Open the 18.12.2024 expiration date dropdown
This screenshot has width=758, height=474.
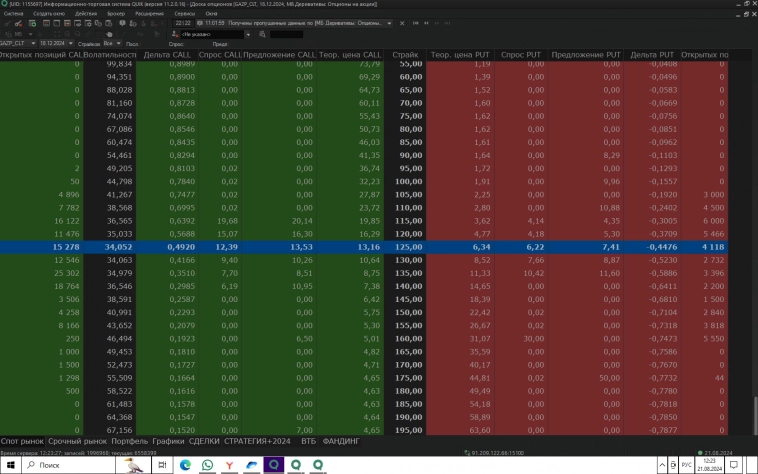[68, 44]
